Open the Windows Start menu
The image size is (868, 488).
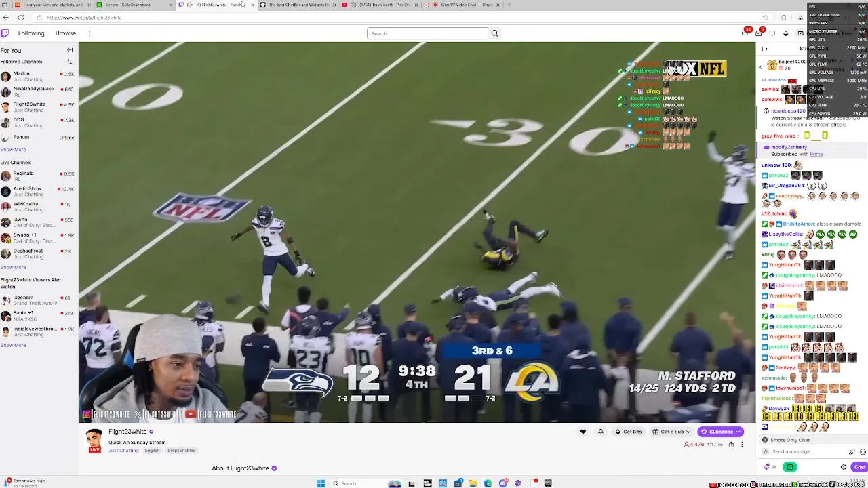pyautogui.click(x=321, y=483)
